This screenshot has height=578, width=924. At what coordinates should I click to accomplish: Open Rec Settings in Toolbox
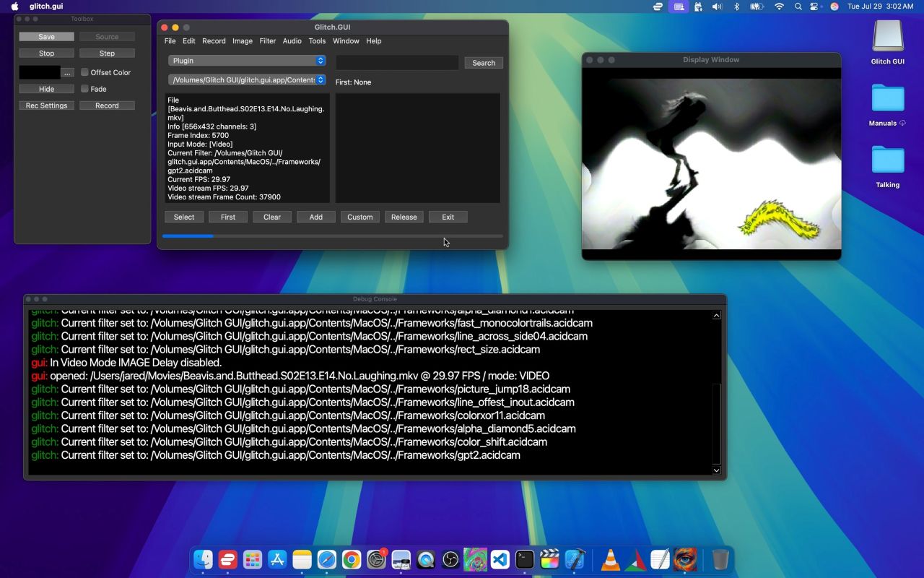coord(46,105)
